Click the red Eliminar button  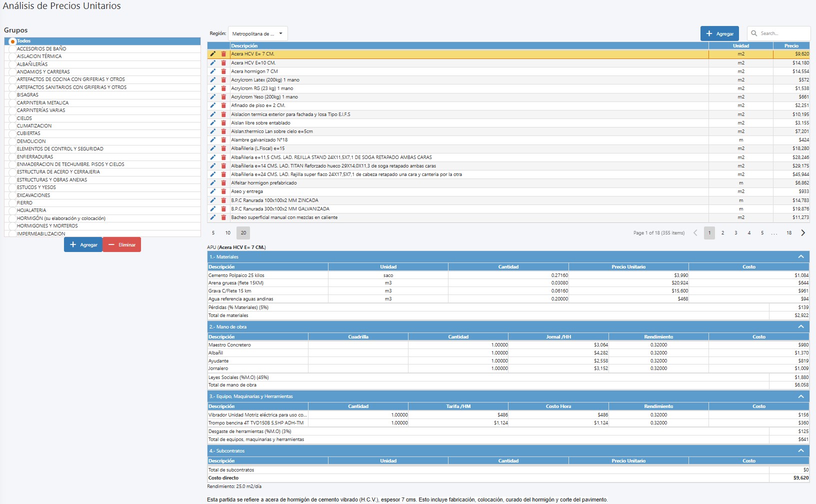pyautogui.click(x=122, y=245)
